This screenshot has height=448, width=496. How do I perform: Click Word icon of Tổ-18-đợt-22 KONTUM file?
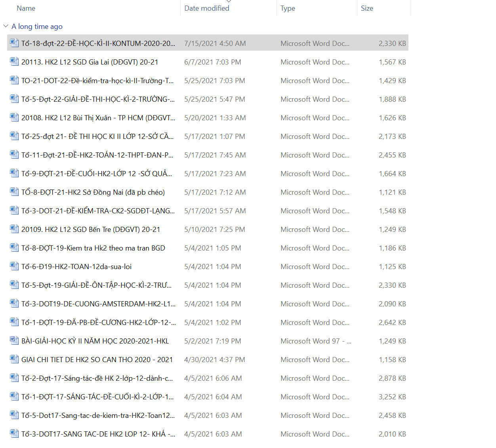pos(14,43)
